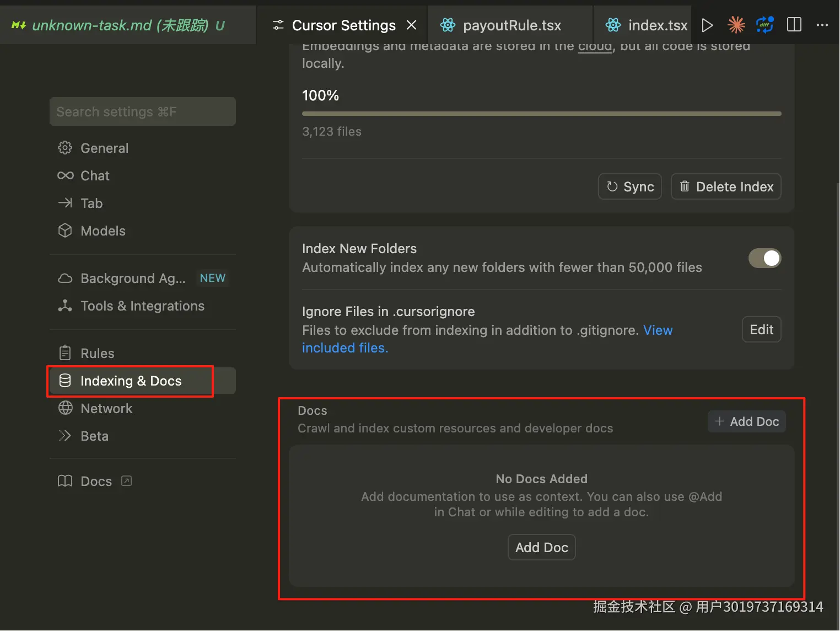Click the indexing progress bar
This screenshot has height=631, width=840.
(x=541, y=114)
